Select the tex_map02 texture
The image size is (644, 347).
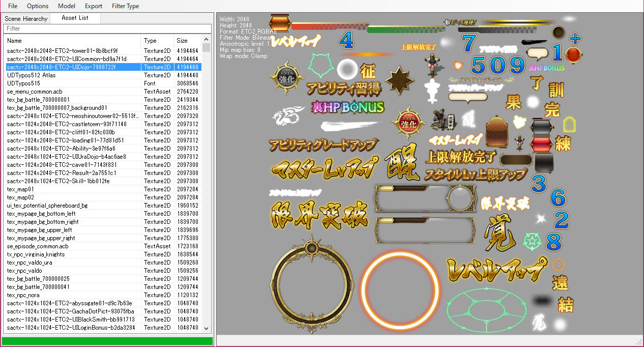(103, 197)
